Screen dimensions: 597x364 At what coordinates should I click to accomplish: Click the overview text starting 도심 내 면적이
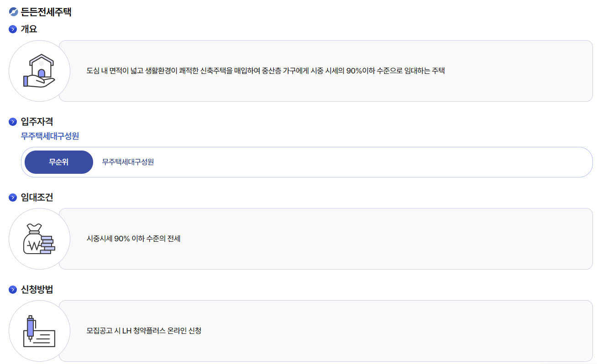click(266, 71)
